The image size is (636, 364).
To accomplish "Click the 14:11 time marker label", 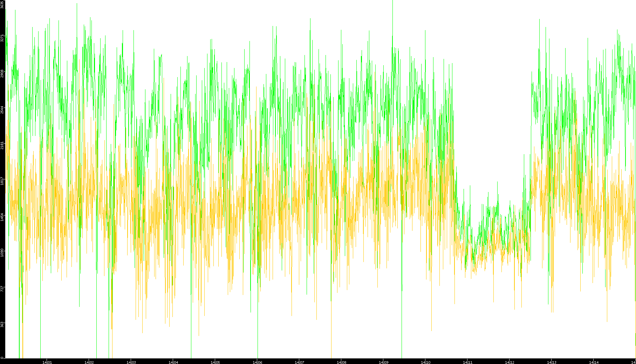I will tap(467, 362).
